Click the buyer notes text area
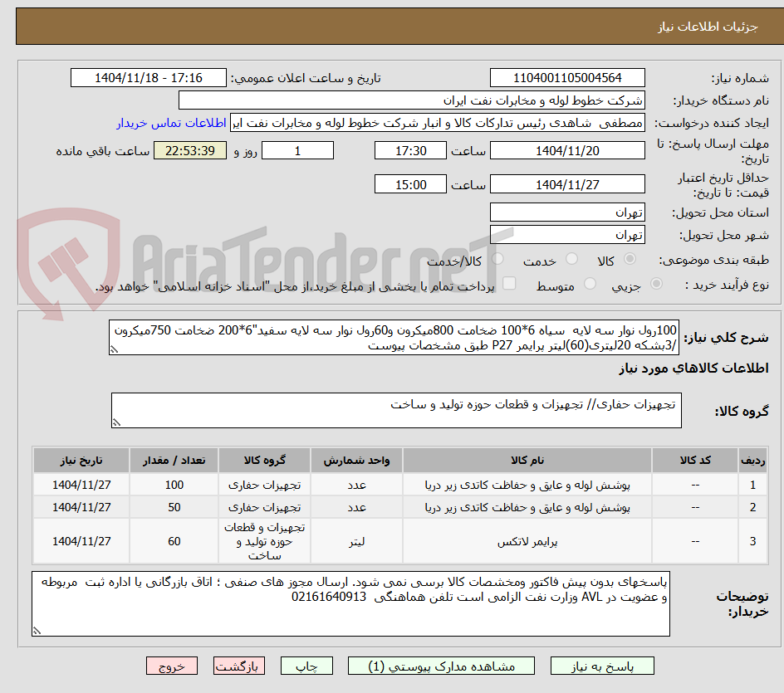Image resolution: width=784 pixels, height=693 pixels. pos(350,604)
